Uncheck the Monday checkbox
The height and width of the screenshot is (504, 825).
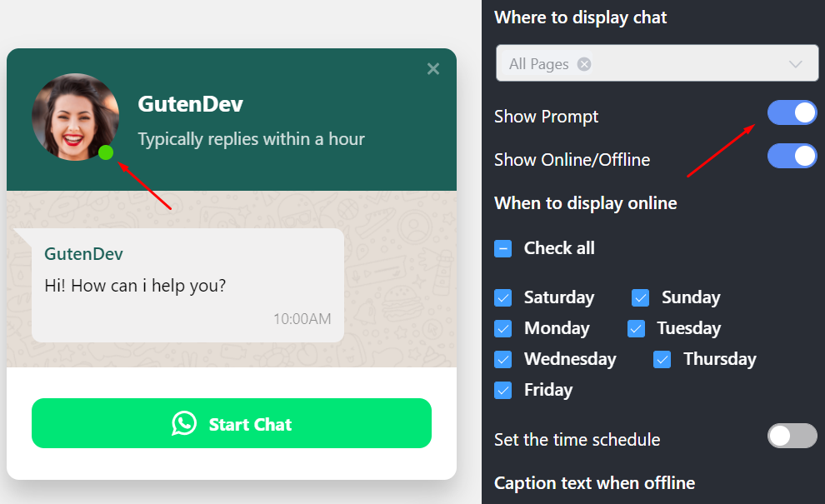[503, 329]
